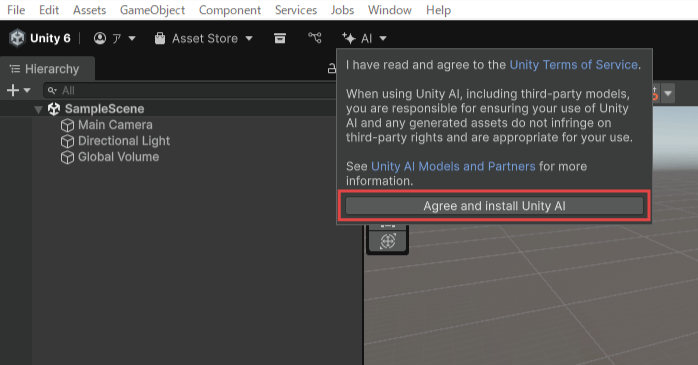Screen dimensions: 698x365
Task: Open the AI toolbar dropdown
Action: (x=364, y=38)
